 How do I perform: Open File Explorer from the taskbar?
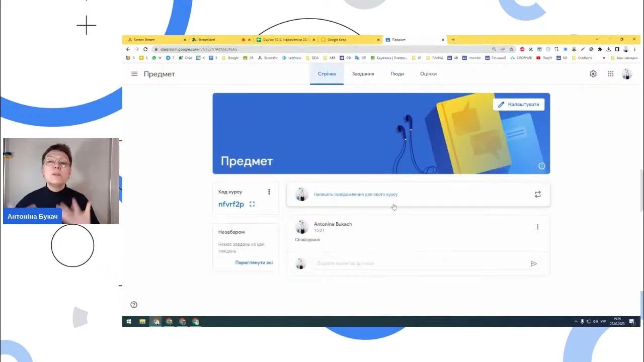[142, 322]
